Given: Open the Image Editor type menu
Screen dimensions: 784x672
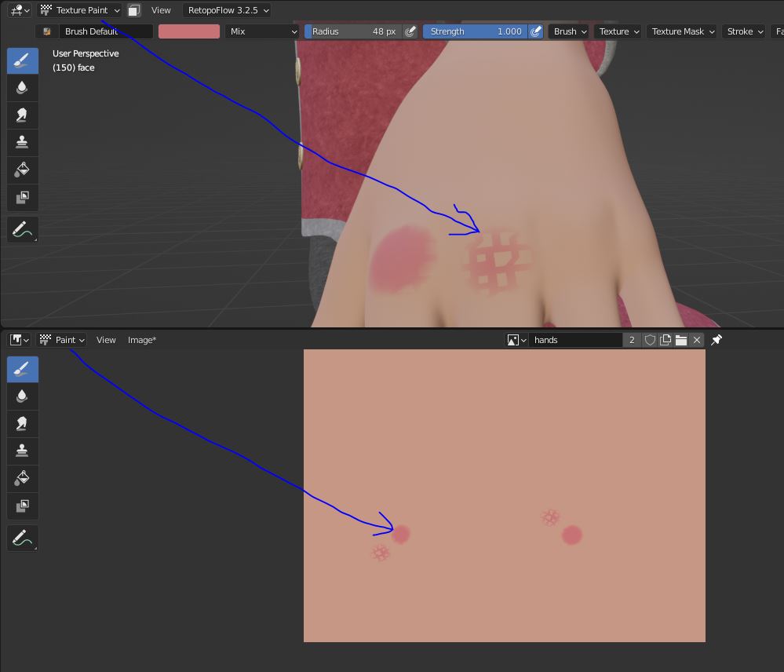Looking at the screenshot, I should point(20,340).
